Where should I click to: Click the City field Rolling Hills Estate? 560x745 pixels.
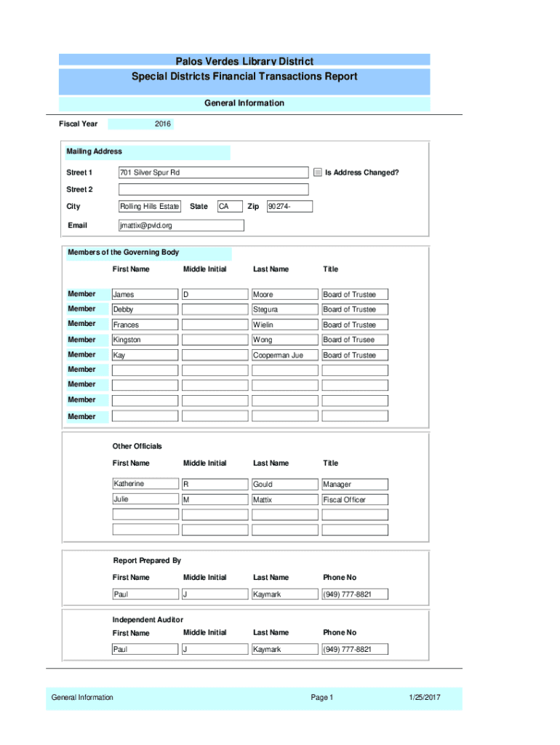tap(149, 207)
